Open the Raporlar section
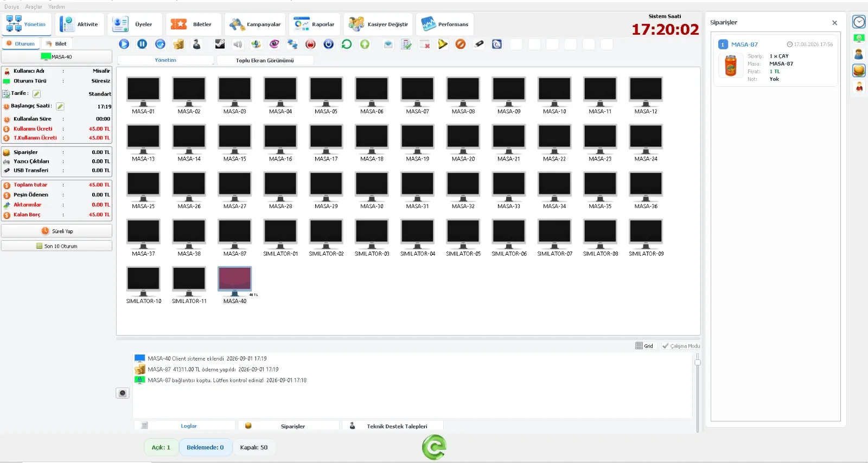The image size is (868, 463). pos(315,24)
